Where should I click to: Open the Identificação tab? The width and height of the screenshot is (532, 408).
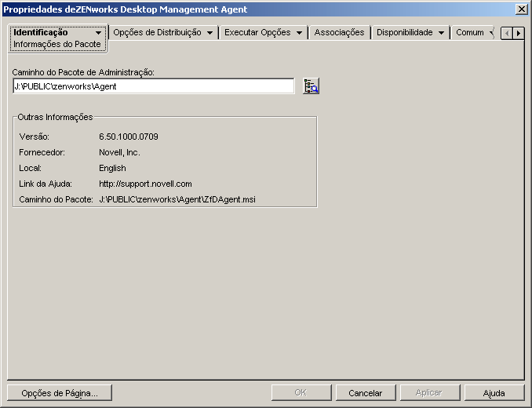(x=40, y=32)
